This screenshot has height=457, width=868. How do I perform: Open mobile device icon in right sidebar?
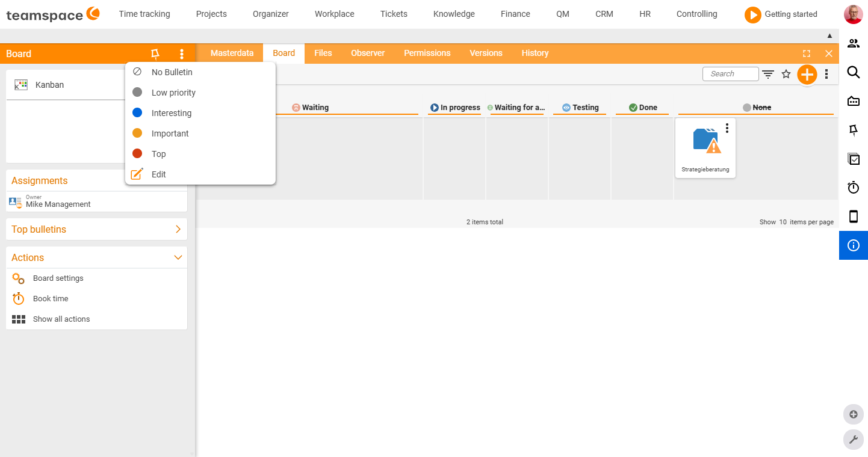(854, 216)
